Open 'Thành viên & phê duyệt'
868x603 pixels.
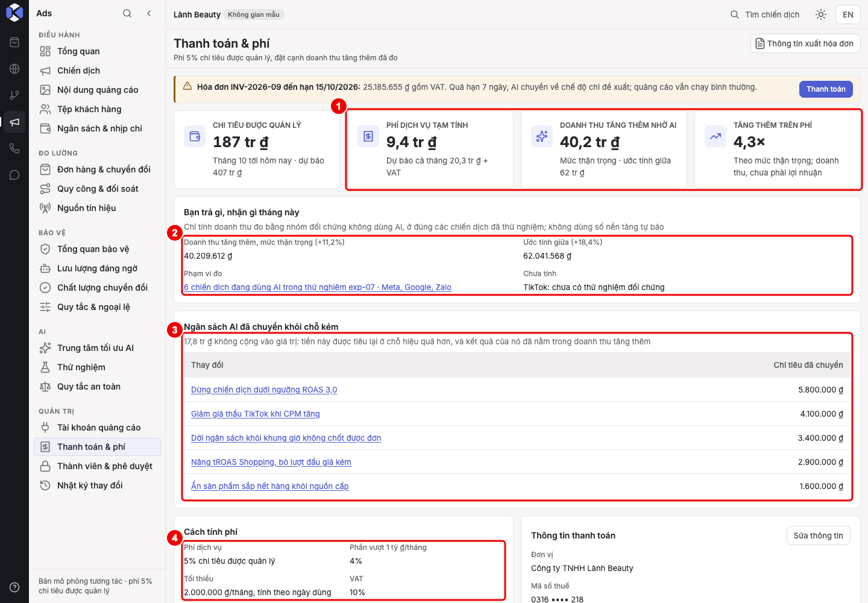pos(97,466)
